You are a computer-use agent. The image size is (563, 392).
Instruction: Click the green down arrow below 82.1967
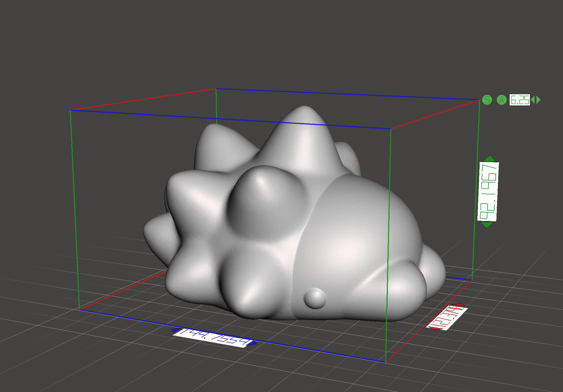click(487, 225)
